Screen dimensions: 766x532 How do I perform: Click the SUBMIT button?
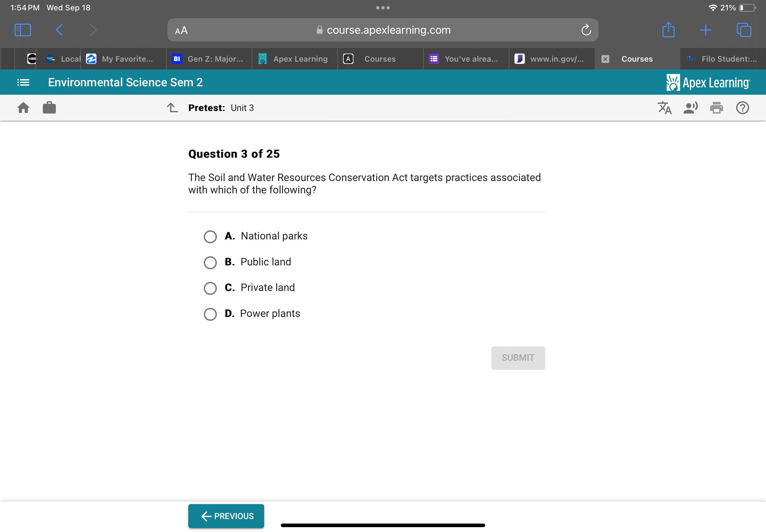pyautogui.click(x=517, y=357)
